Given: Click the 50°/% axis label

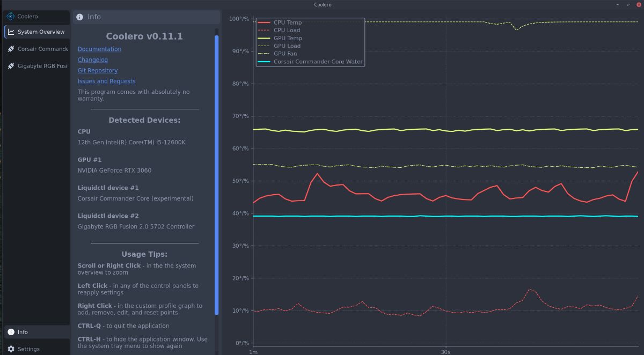Looking at the screenshot, I should (240, 181).
